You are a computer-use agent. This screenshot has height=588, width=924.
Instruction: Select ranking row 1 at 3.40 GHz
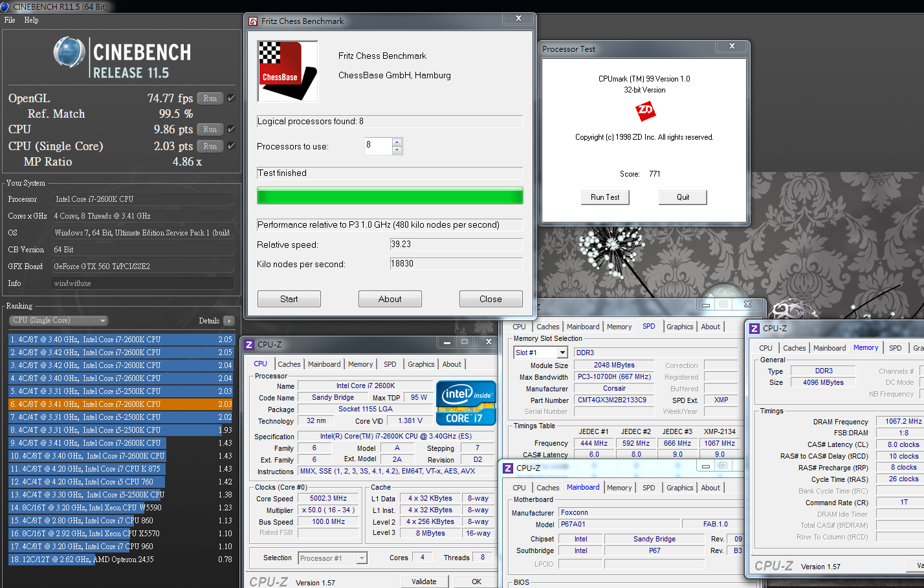121,340
